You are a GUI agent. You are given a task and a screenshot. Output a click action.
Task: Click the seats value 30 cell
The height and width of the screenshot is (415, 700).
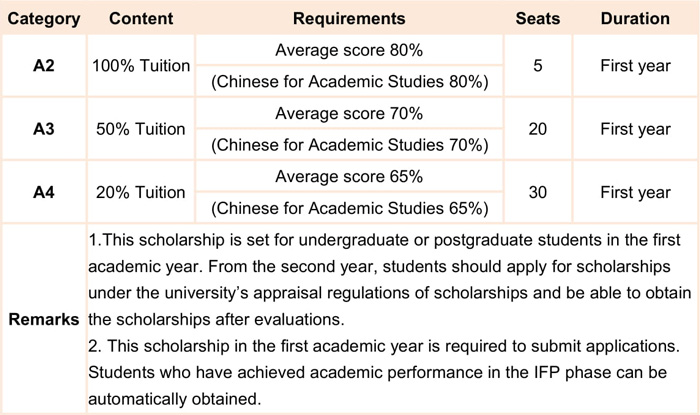(538, 192)
